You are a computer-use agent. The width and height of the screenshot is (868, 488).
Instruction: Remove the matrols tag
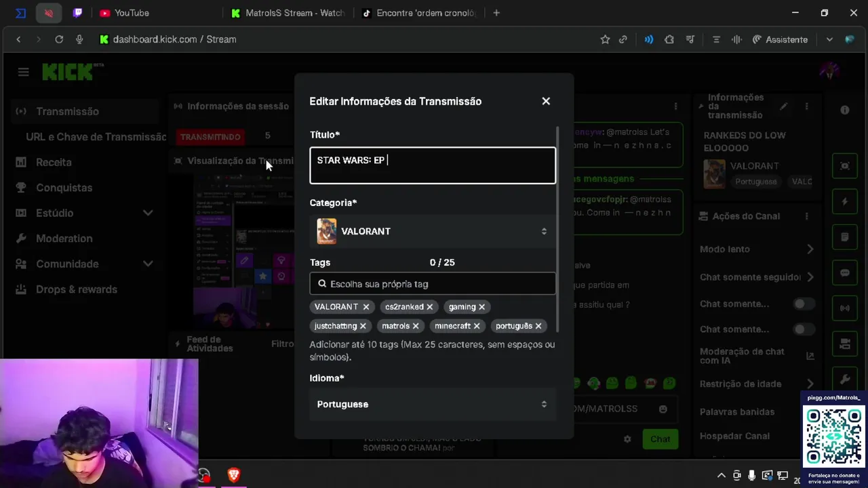[x=416, y=326]
